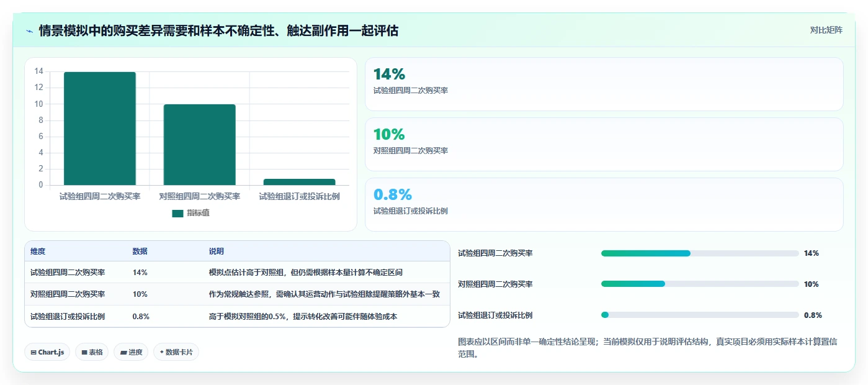The width and height of the screenshot is (868, 385).
Task: Click the 14% progress bar
Action: point(700,253)
